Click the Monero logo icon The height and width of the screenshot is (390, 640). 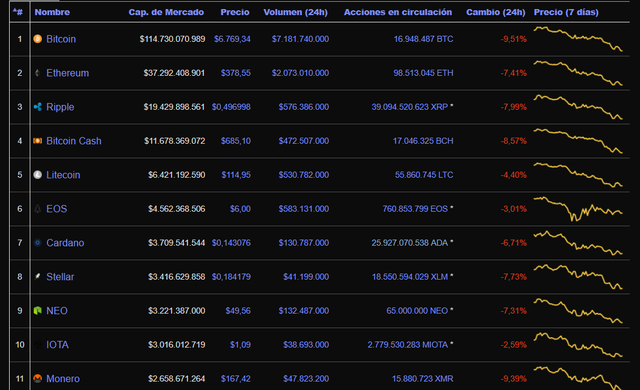click(38, 379)
